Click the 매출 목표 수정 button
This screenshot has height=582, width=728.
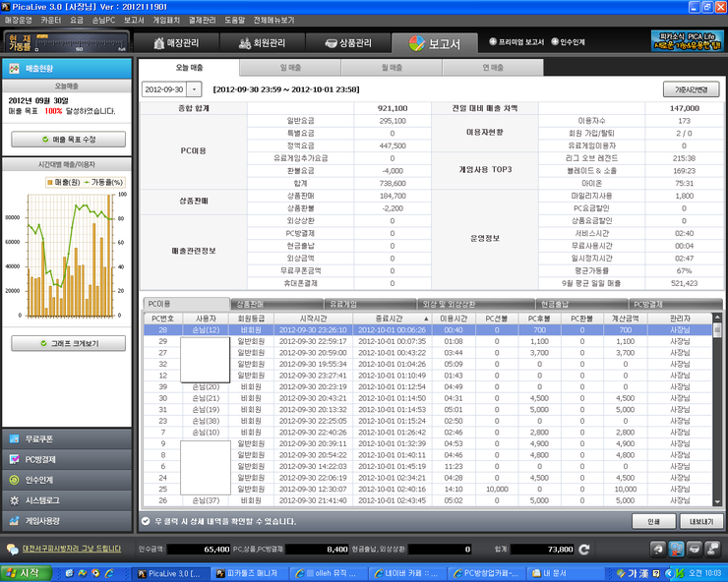click(x=68, y=140)
